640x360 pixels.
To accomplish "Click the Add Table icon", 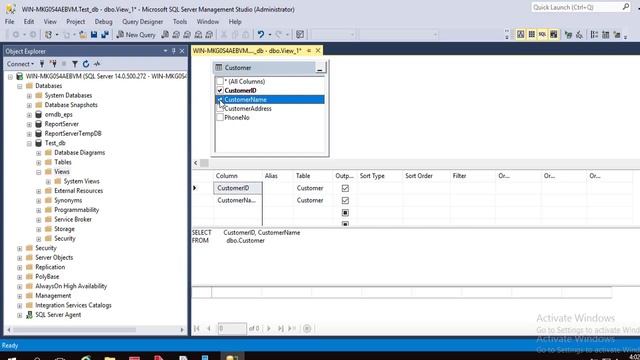I will pyautogui.click(x=606, y=35).
